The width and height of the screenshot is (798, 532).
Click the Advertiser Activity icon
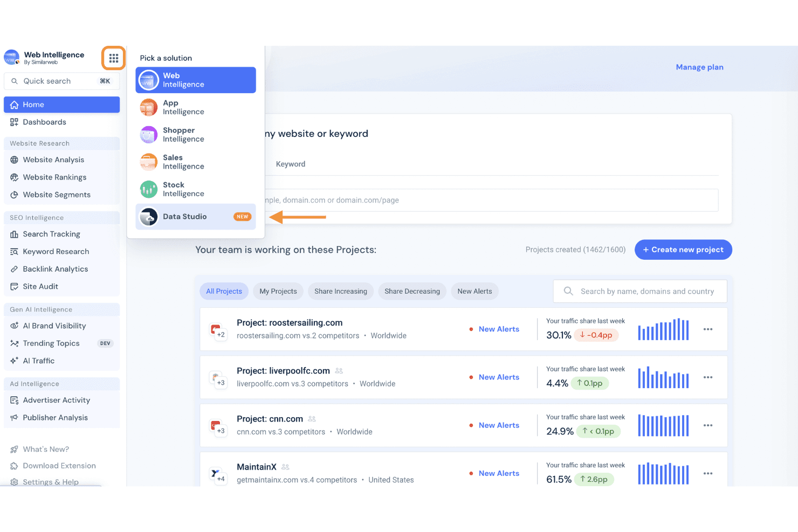(15, 400)
